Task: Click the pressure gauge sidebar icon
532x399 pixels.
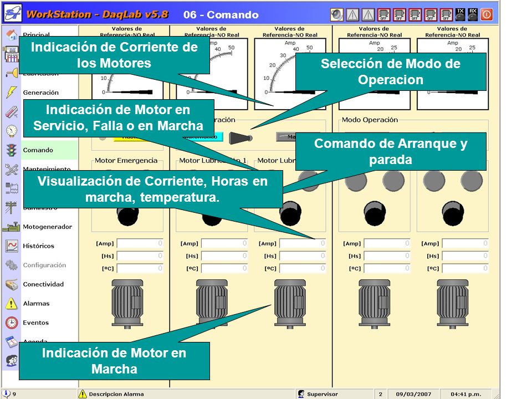Action: pyautogui.click(x=12, y=131)
